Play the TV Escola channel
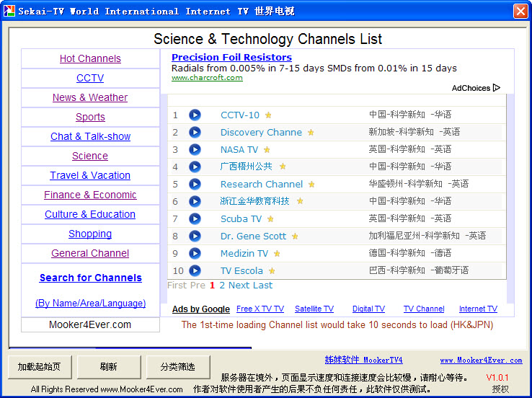 tap(195, 271)
